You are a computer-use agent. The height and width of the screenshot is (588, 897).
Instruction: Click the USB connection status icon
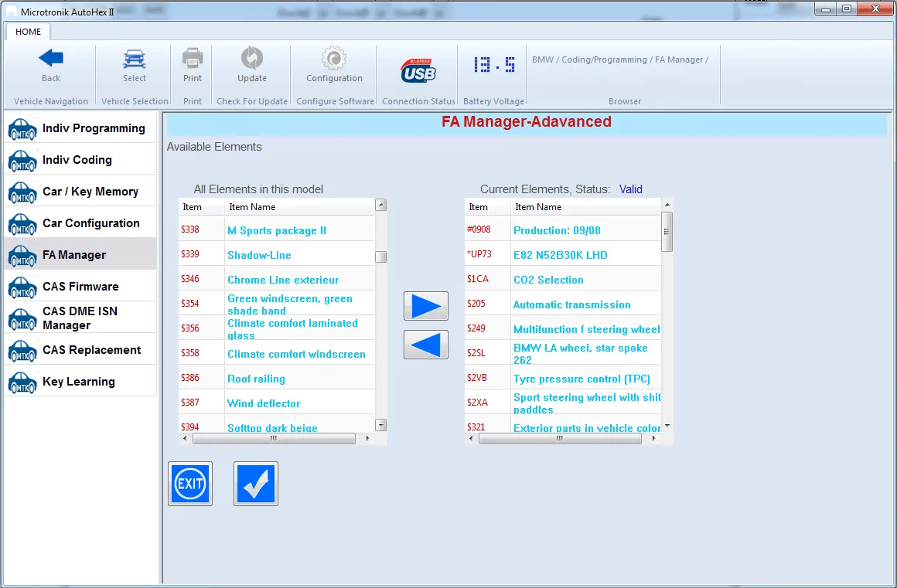pyautogui.click(x=418, y=70)
